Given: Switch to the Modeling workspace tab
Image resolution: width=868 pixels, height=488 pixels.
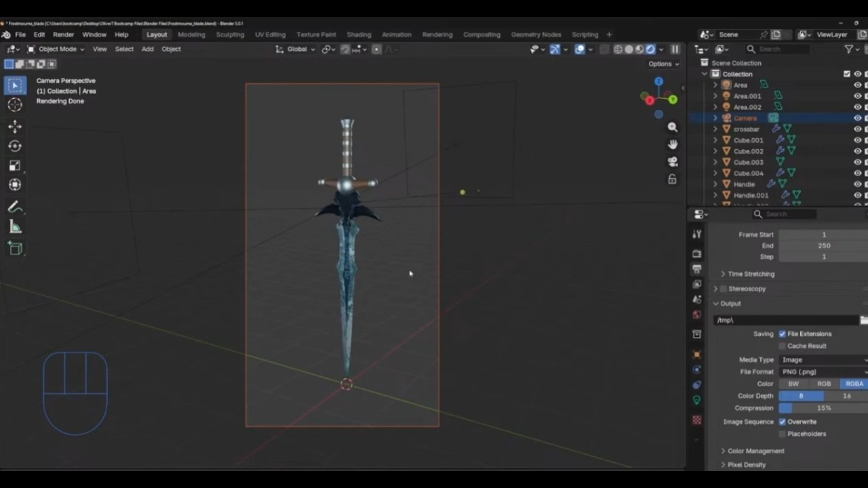Looking at the screenshot, I should tap(191, 35).
